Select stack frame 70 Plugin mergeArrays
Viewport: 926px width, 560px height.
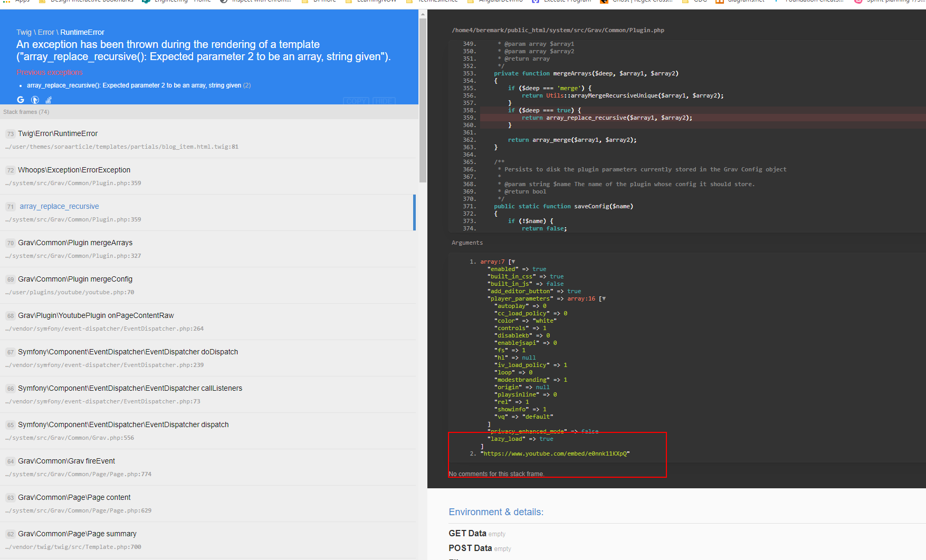coord(208,249)
